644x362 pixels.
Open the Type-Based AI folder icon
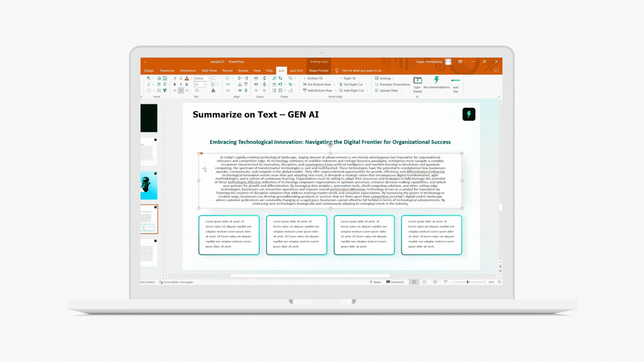click(417, 80)
